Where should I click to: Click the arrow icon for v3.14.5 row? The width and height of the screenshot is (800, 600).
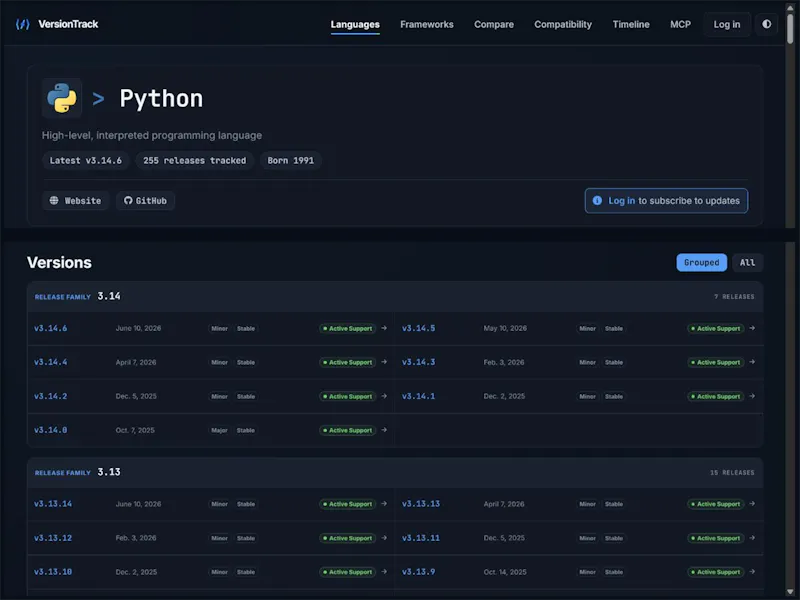[x=752, y=328]
